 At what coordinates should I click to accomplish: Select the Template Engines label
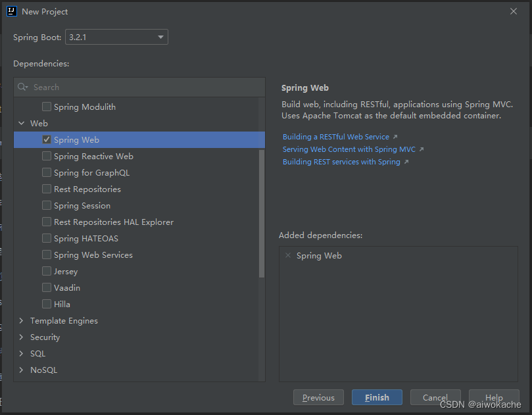64,321
